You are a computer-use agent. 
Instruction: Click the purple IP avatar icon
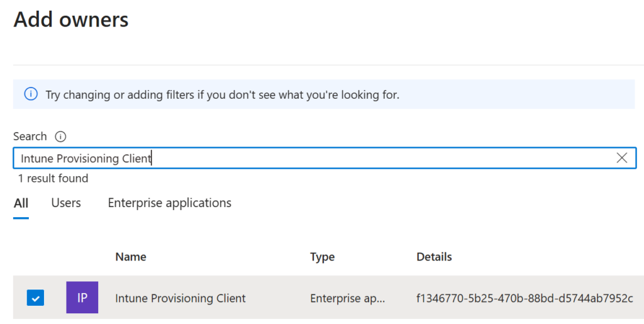point(82,298)
